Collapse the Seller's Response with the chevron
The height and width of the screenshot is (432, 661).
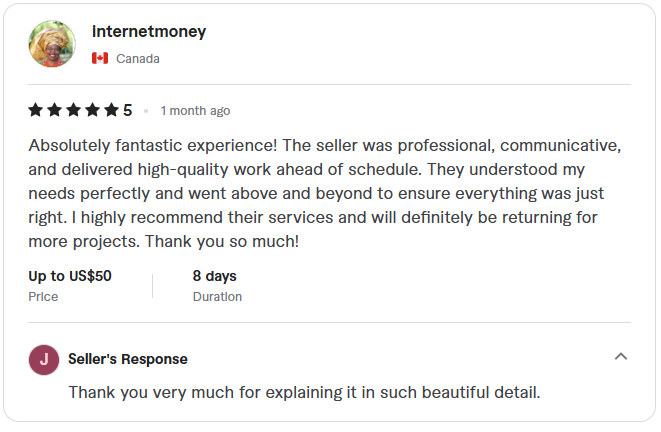coord(620,357)
